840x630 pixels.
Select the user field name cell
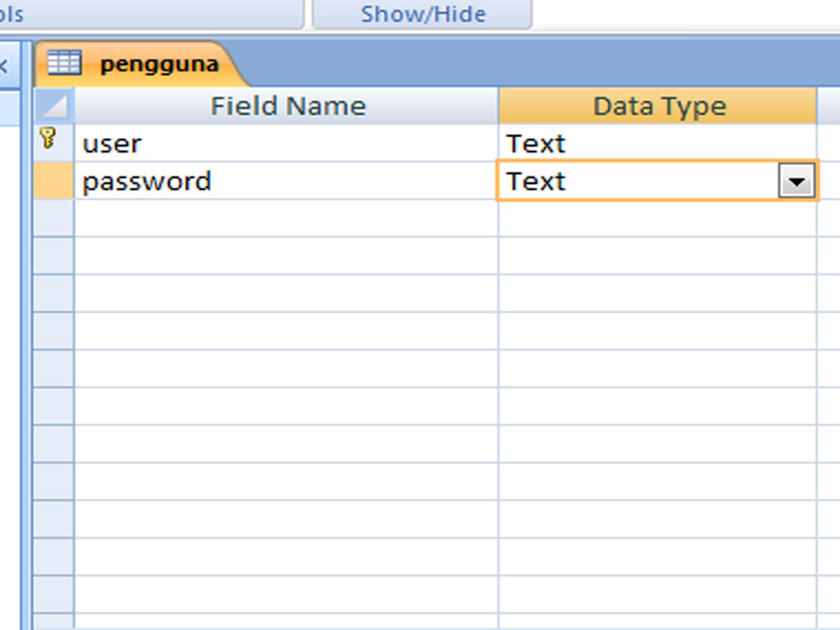click(285, 144)
